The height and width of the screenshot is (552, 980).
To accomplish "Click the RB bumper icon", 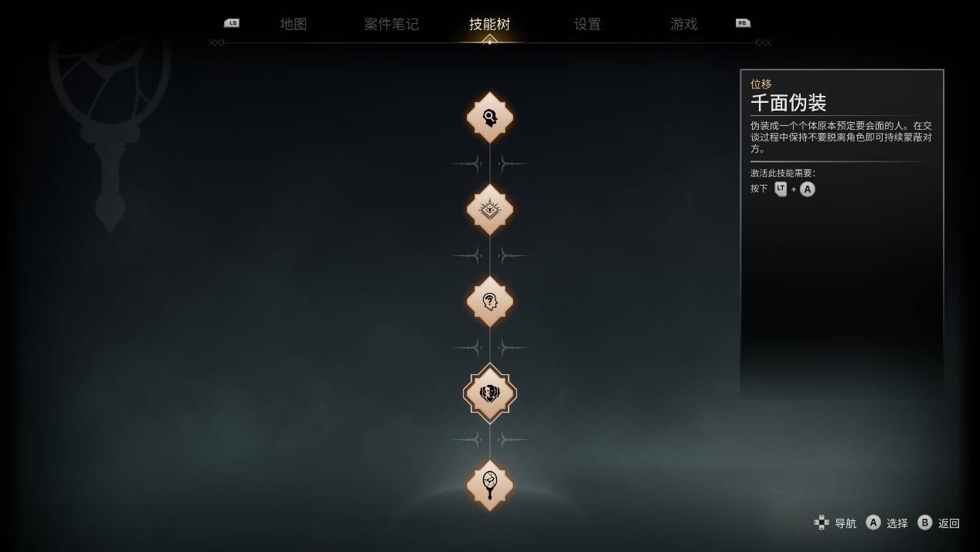I will pos(743,23).
